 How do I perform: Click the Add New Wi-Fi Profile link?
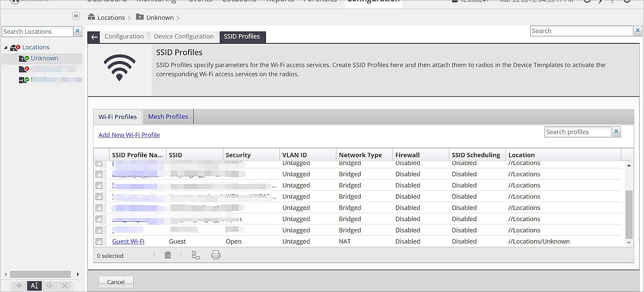[x=129, y=135]
